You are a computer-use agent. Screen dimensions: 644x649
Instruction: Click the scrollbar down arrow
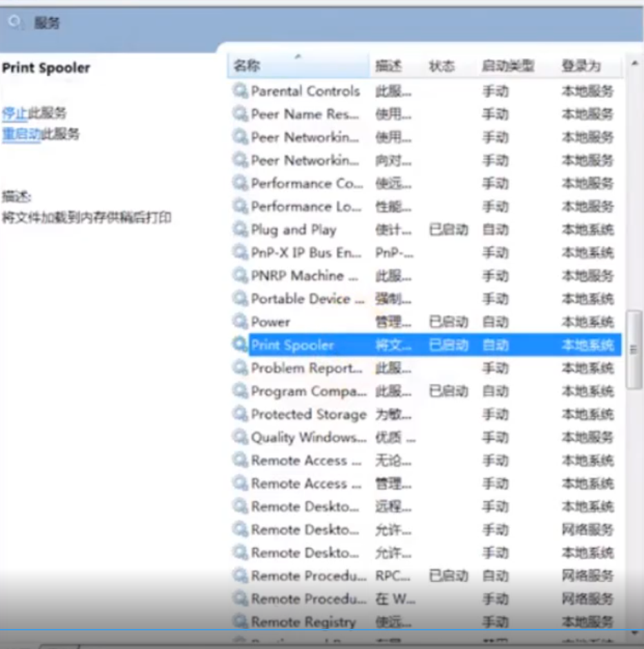tap(634, 632)
